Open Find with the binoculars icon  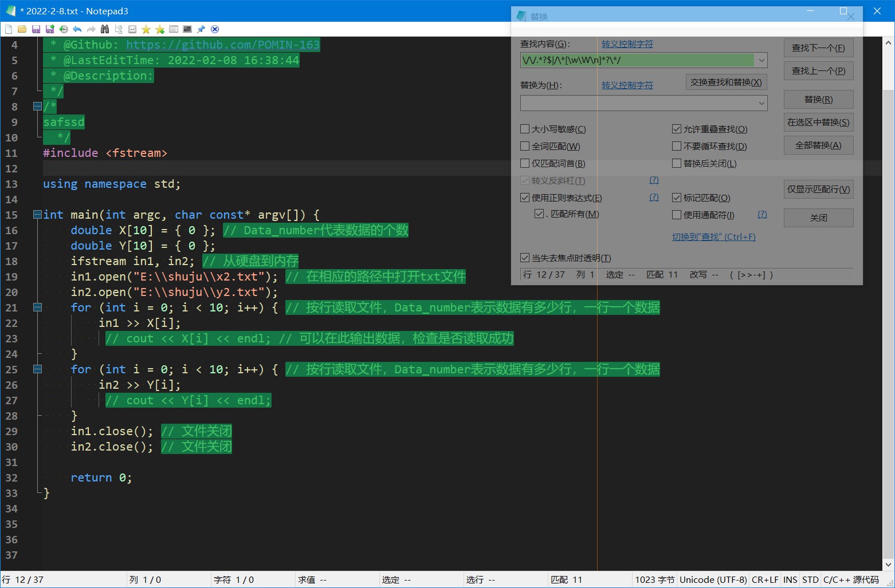104,29
